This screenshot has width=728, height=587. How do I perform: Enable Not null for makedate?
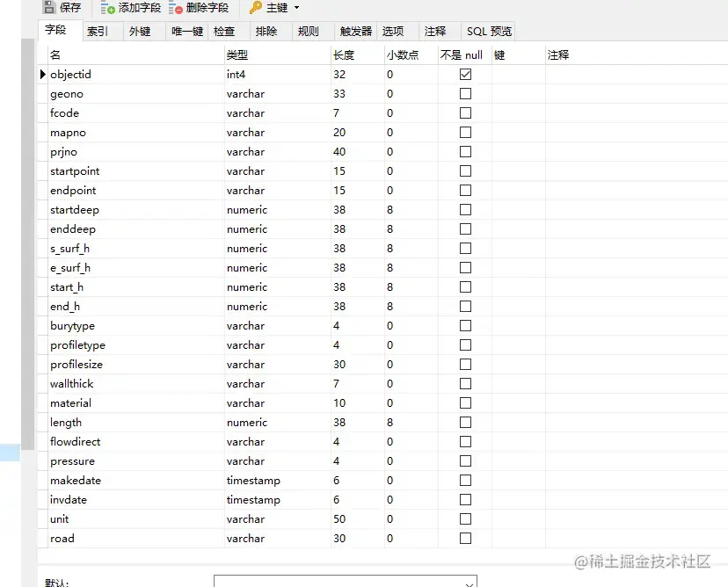click(x=465, y=481)
